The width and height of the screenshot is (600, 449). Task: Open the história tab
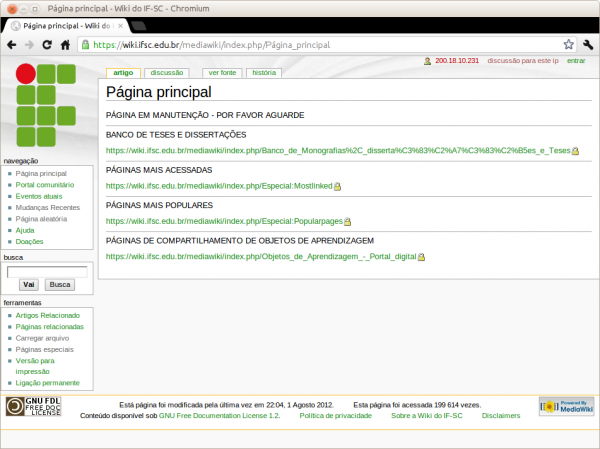264,73
